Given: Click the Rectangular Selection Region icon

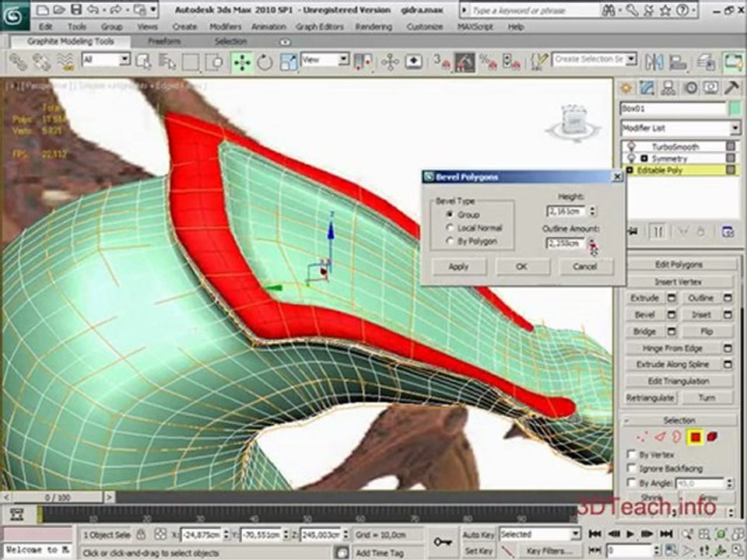Looking at the screenshot, I should click(x=191, y=62).
